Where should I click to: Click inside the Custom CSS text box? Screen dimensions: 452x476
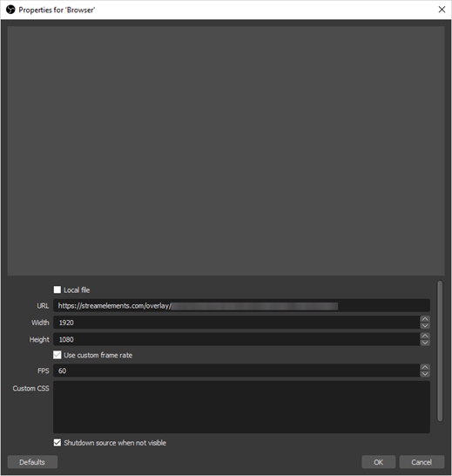coord(241,407)
